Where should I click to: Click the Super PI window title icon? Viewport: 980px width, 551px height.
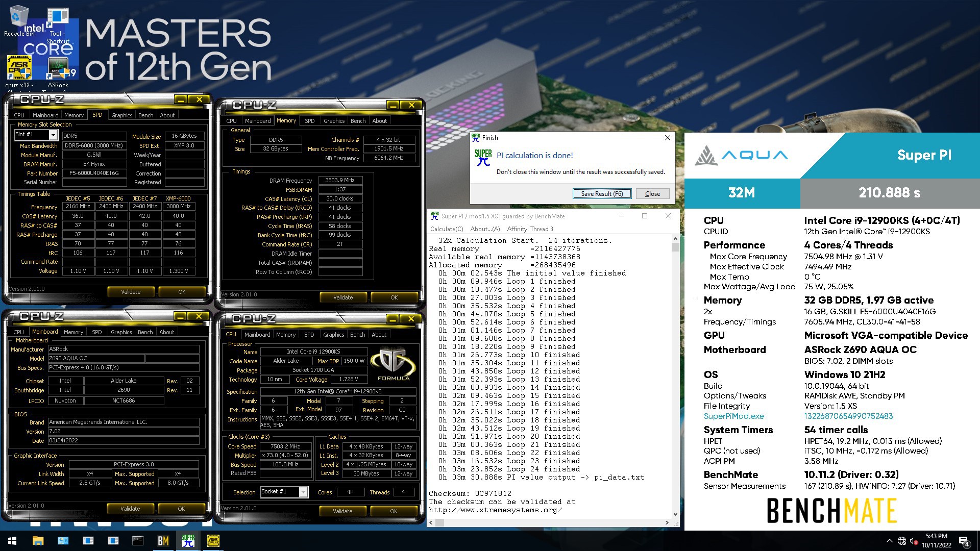point(434,216)
